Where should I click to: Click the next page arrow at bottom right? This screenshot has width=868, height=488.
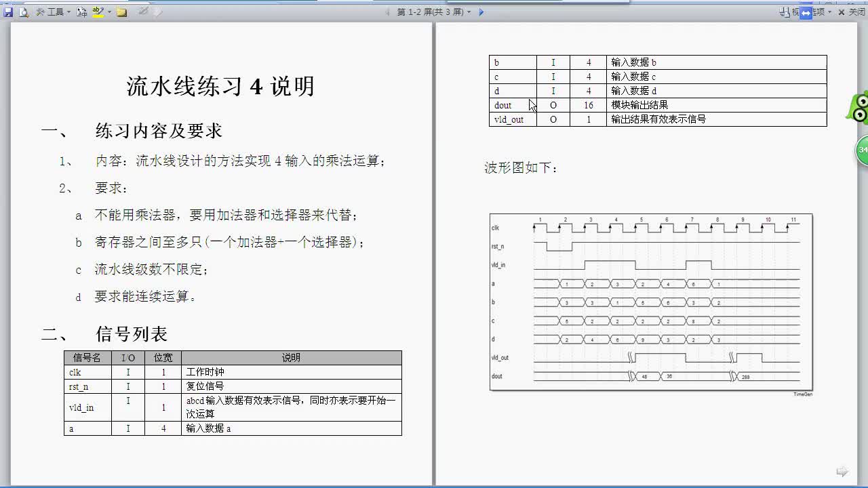(842, 472)
